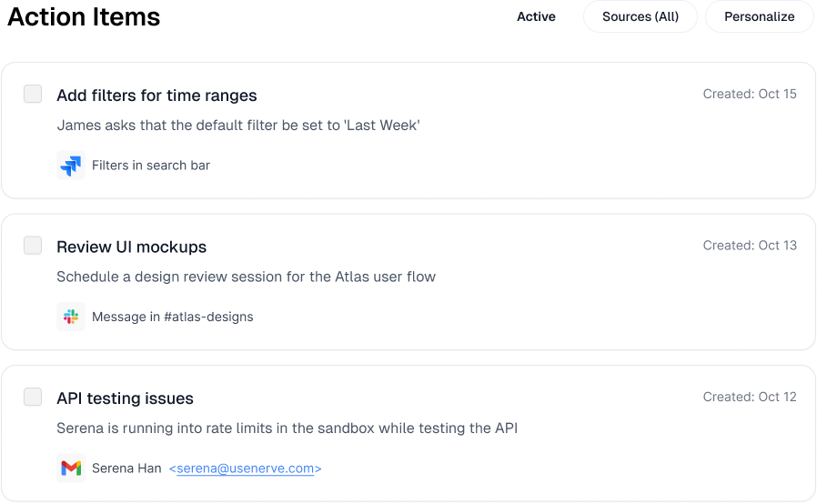Screen dimensions: 817x504
Task: Tick the 'Review UI mockups' task checkbox
Action: point(33,246)
